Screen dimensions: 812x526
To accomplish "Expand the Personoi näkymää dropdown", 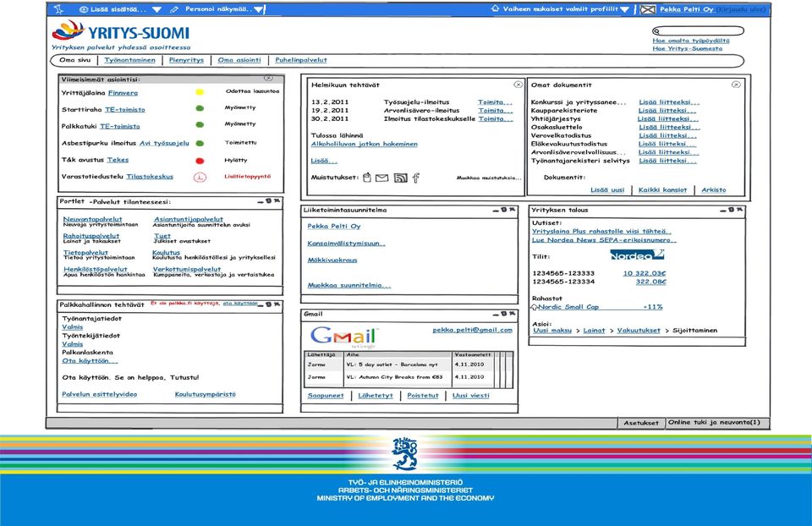I will [259, 10].
